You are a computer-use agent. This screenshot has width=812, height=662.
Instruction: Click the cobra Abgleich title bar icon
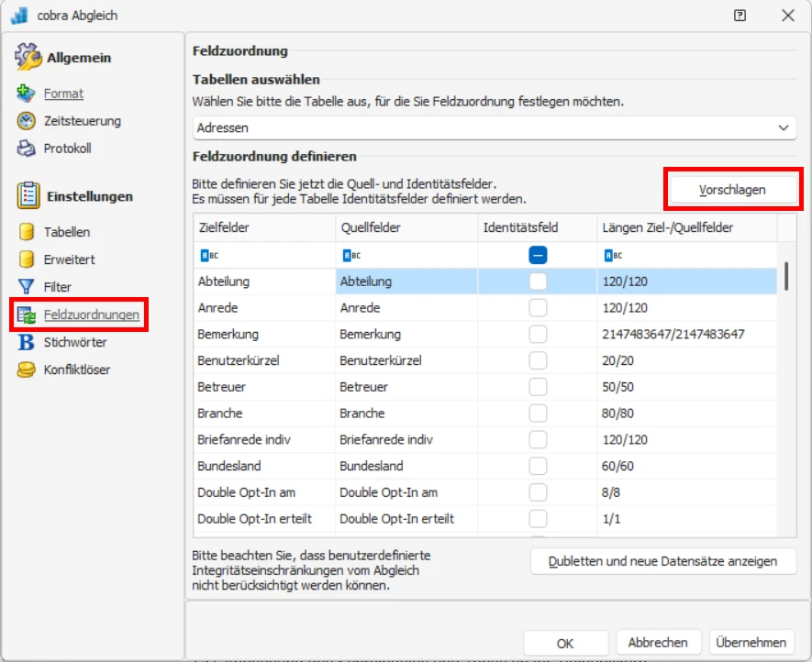(x=19, y=15)
